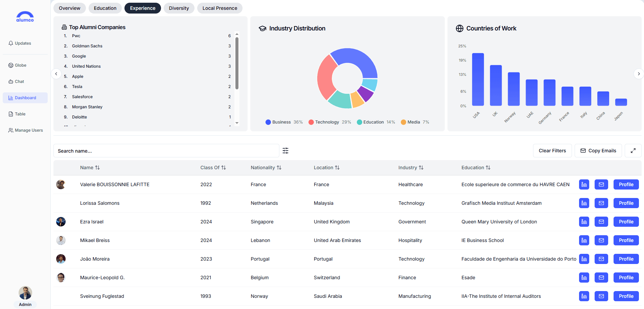Open the Local Presence tab
Image resolution: width=644 pixels, height=309 pixels.
[220, 8]
